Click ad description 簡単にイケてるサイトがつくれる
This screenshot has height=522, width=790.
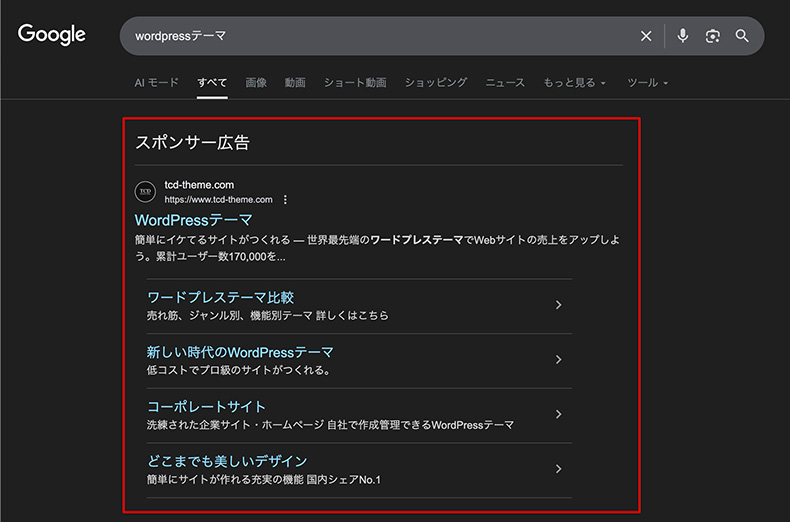tap(213, 240)
